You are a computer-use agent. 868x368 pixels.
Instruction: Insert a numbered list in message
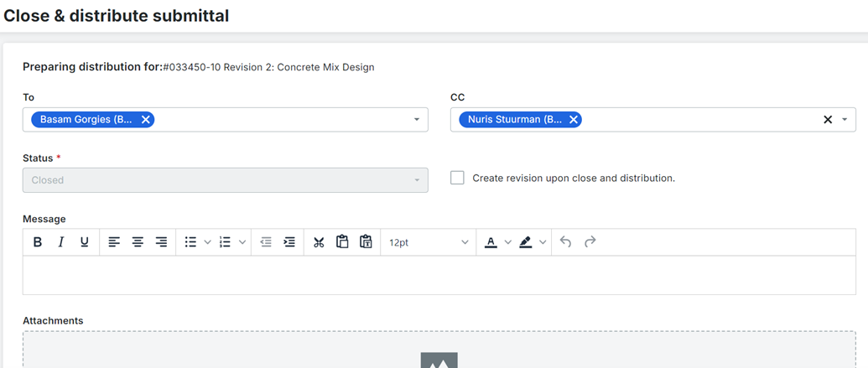tap(225, 241)
